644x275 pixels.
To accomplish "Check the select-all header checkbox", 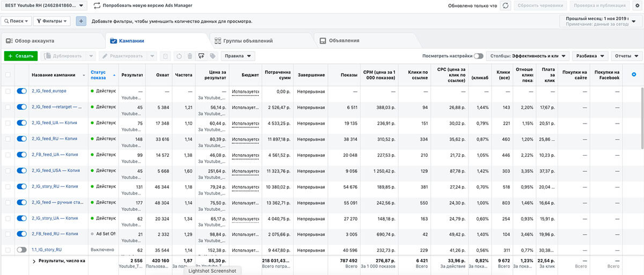I will 8,75.
